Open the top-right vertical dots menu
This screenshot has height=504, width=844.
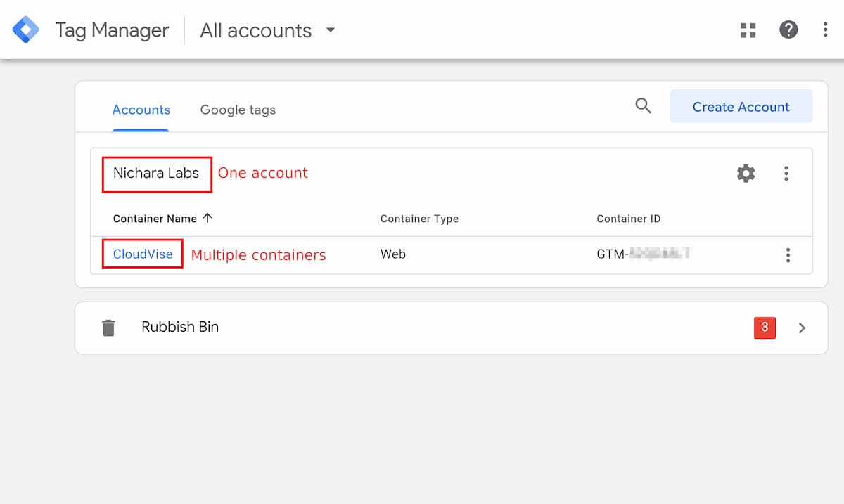click(825, 30)
